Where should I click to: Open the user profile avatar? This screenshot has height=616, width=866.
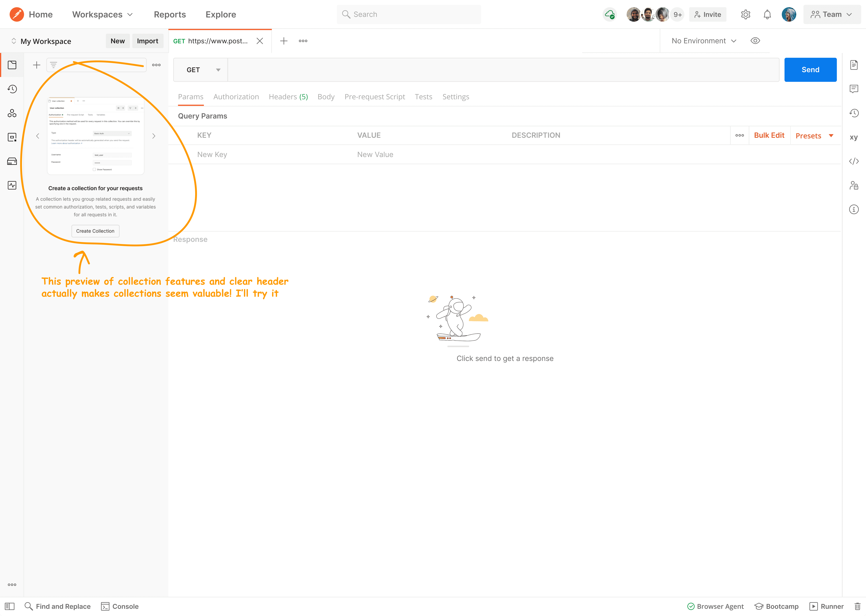coord(789,14)
